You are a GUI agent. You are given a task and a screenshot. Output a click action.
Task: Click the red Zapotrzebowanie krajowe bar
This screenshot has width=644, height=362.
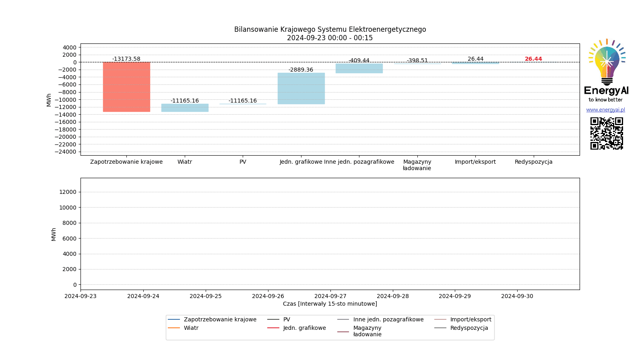pos(126,87)
